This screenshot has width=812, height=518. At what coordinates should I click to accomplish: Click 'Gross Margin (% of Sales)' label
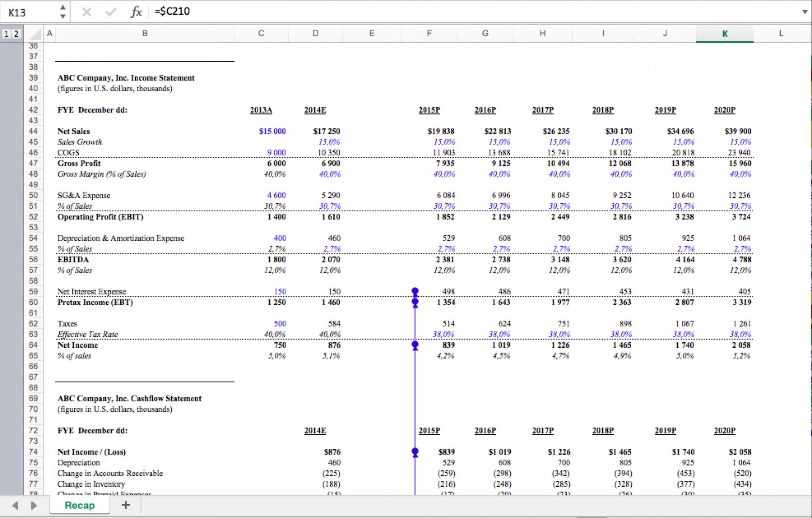(101, 174)
